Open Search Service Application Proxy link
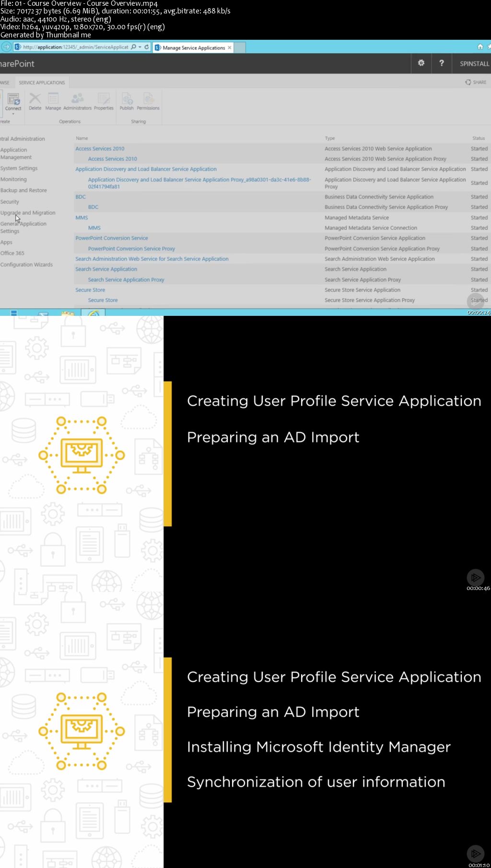 (126, 280)
